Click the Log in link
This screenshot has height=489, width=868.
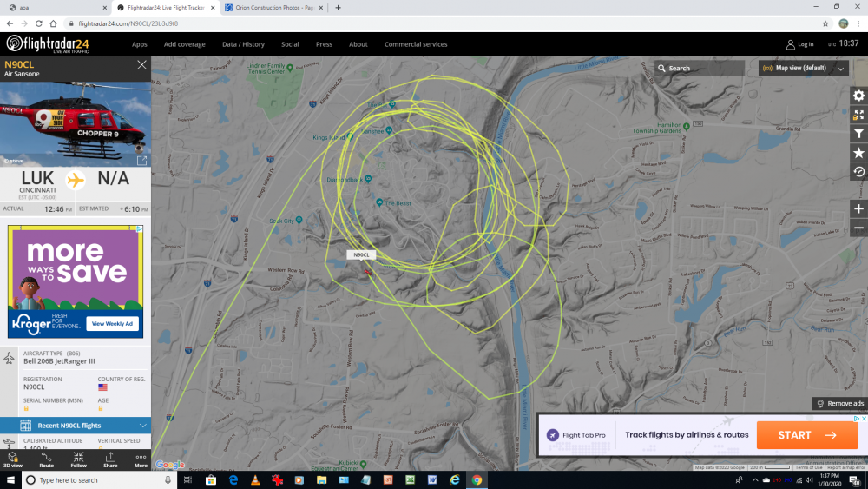pyautogui.click(x=799, y=44)
